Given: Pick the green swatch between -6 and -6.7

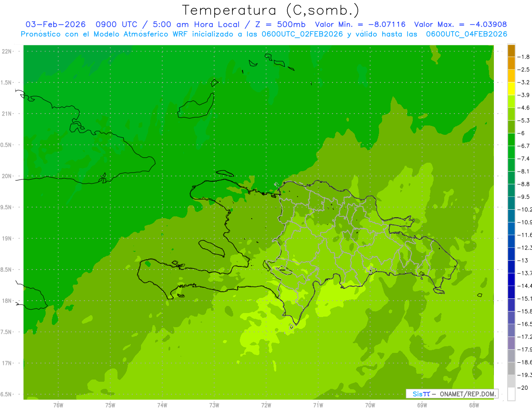Looking at the screenshot, I should click(x=511, y=140).
